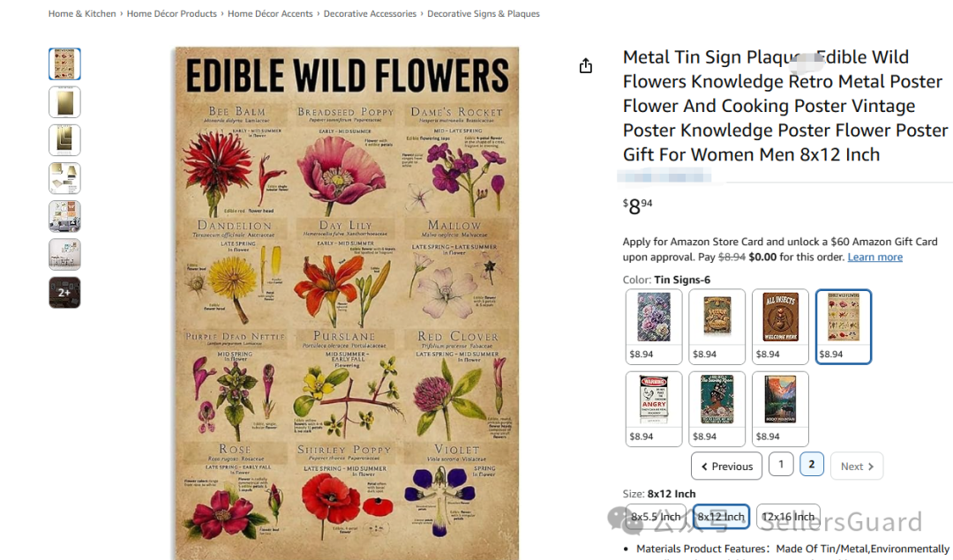953x560 pixels.
Task: View the plain gold back-side thumbnail
Action: point(64,102)
